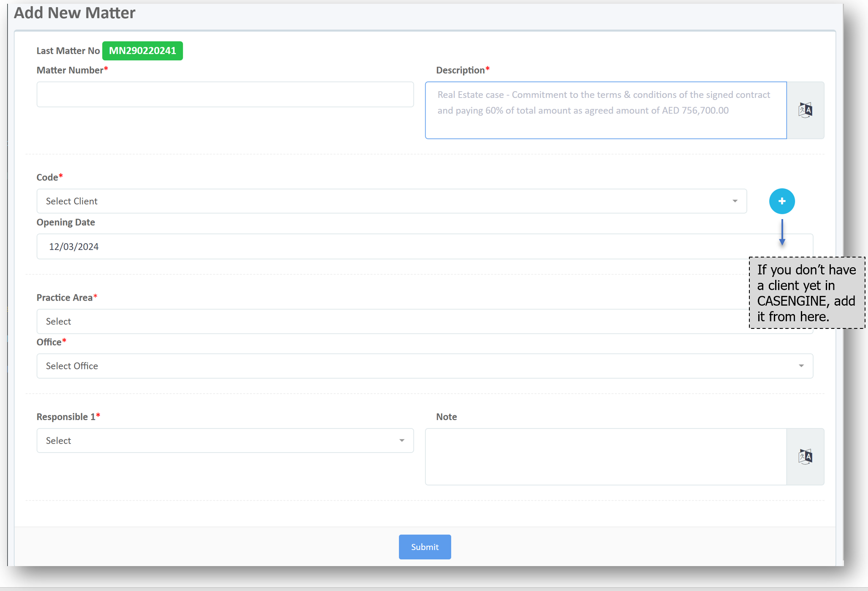Click the Select Office placeholder text
868x591 pixels.
[72, 366]
